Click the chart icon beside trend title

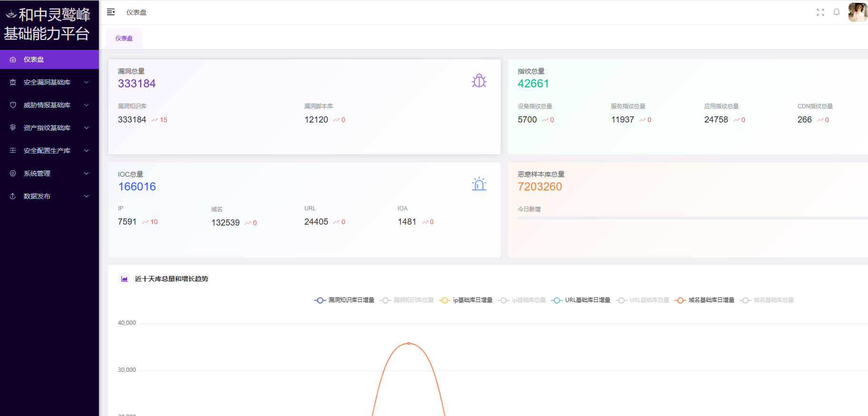[125, 279]
